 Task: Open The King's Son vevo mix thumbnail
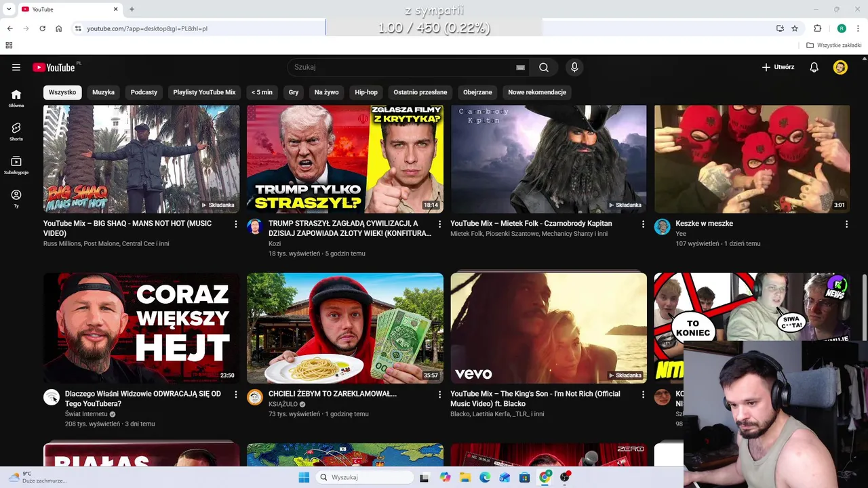point(549,328)
